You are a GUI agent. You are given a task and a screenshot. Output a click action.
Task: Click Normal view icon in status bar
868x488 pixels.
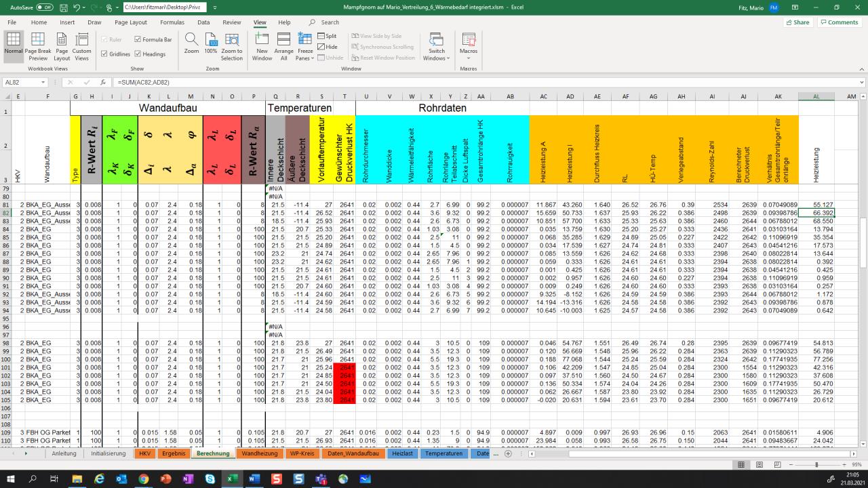pyautogui.click(x=742, y=464)
